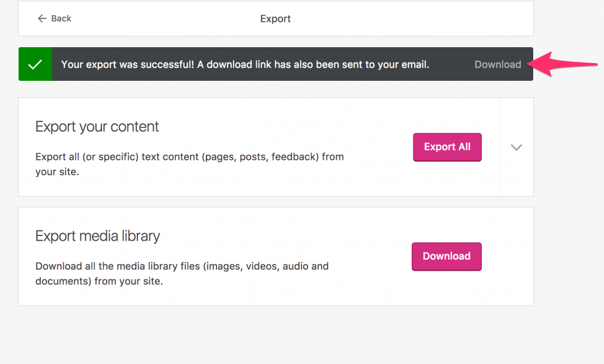Screen dimensions: 604x364
Task: Click the export text content description
Action: pyautogui.click(x=189, y=164)
